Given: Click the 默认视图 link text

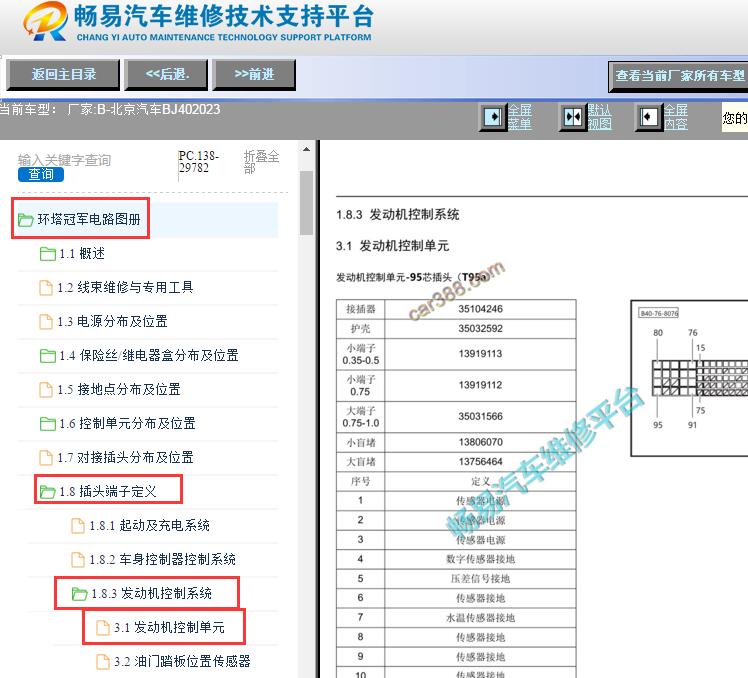Looking at the screenshot, I should [599, 117].
